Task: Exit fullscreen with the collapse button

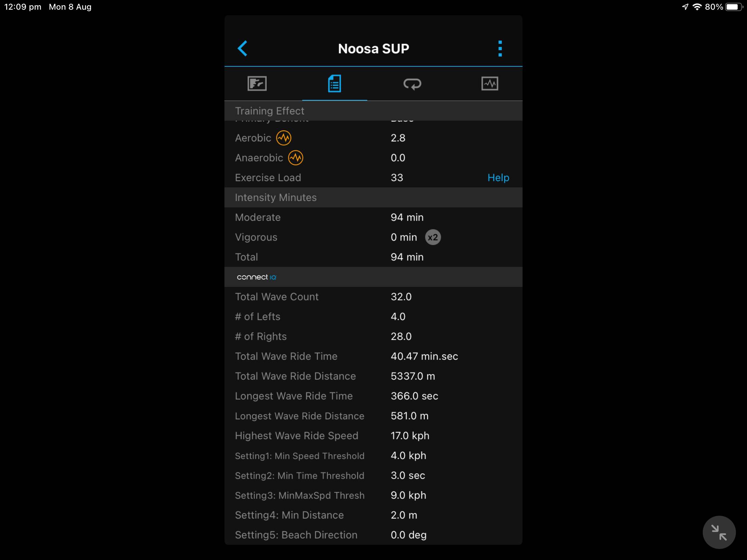Action: (719, 532)
